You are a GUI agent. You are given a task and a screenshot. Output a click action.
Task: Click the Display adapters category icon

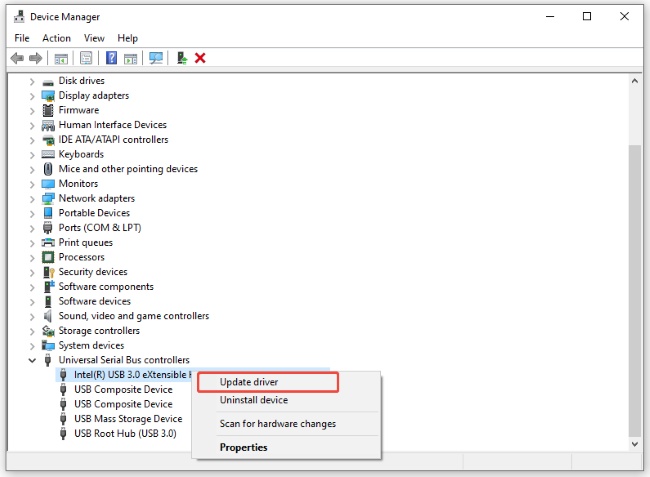click(x=48, y=96)
